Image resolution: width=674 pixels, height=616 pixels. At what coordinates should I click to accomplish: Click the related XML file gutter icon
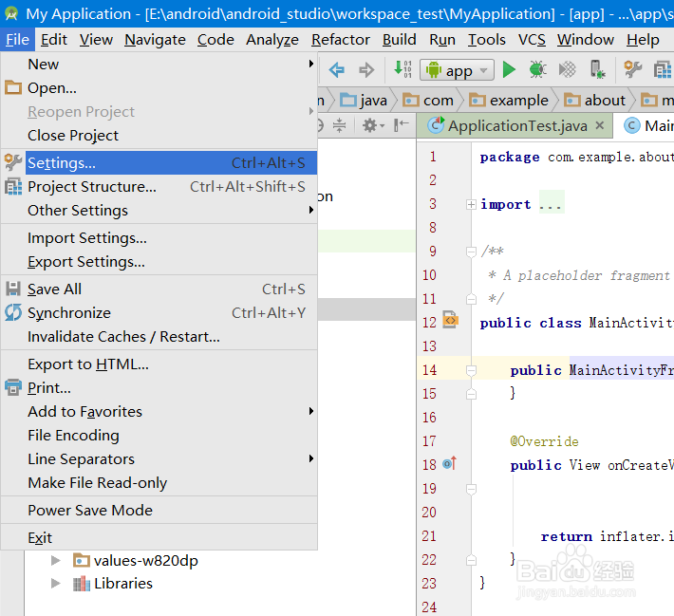pyautogui.click(x=450, y=320)
